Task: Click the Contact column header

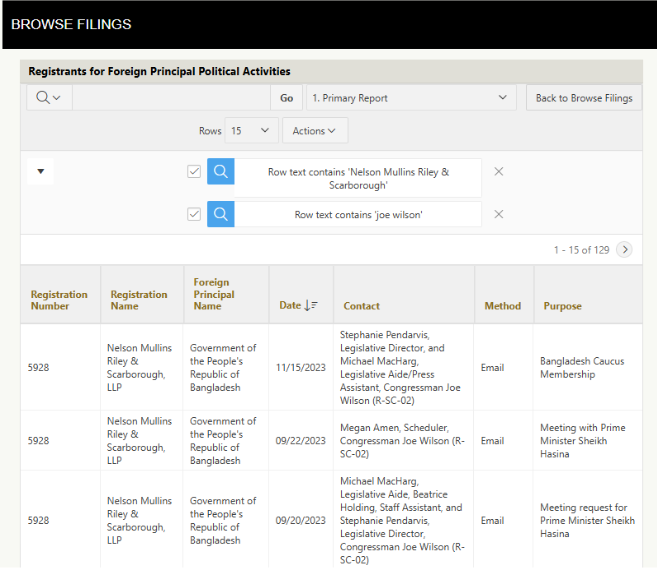Action: (x=361, y=306)
